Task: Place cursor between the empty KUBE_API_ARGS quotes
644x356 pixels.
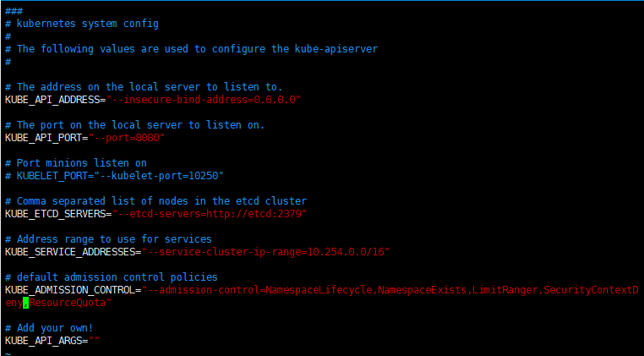Action: 94,341
